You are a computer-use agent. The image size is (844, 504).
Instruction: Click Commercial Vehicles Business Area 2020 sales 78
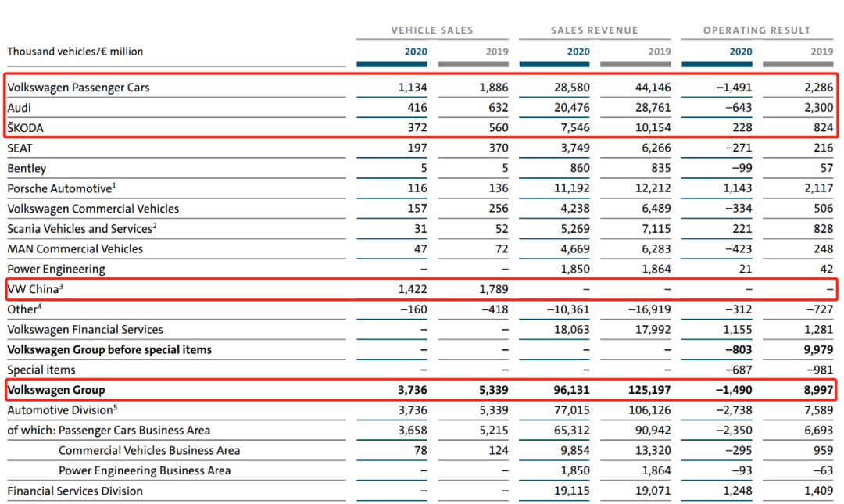click(421, 450)
